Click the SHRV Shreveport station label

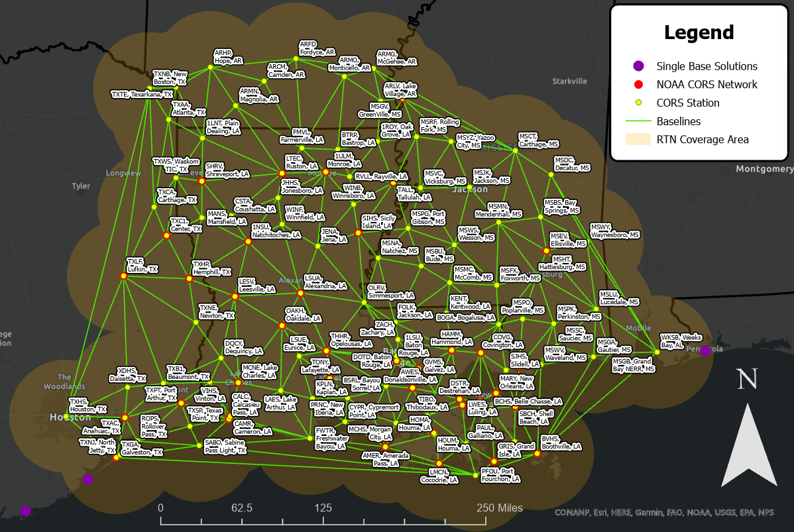click(227, 170)
